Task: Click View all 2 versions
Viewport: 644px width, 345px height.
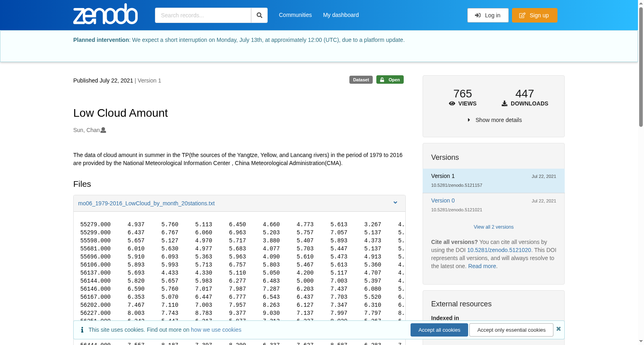Action: pos(493,227)
